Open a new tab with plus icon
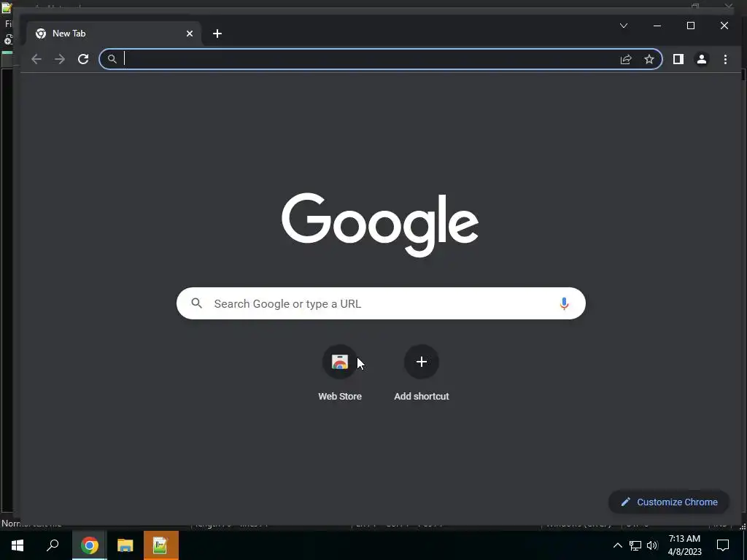Viewport: 747px width, 560px height. click(217, 34)
